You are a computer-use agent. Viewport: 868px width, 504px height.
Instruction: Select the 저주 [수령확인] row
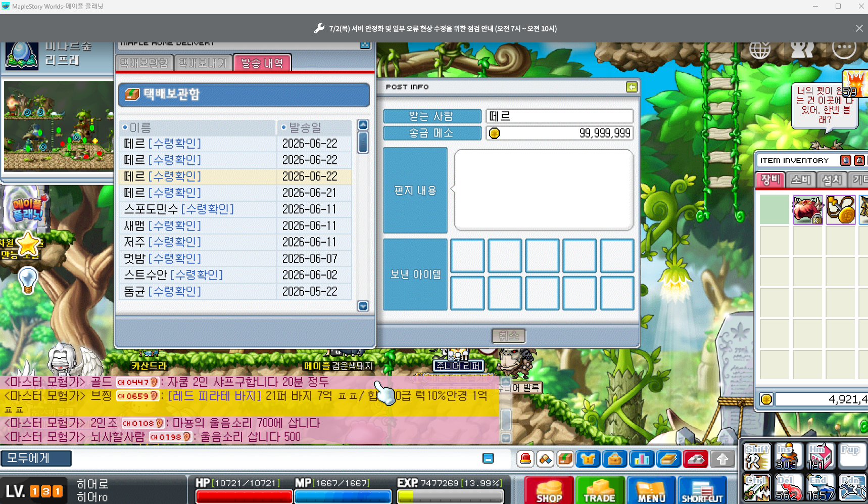tap(235, 242)
